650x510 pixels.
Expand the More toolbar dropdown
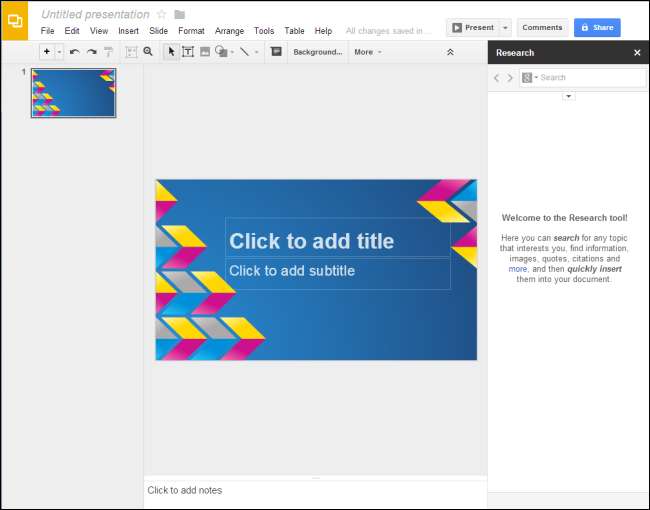pyautogui.click(x=367, y=52)
